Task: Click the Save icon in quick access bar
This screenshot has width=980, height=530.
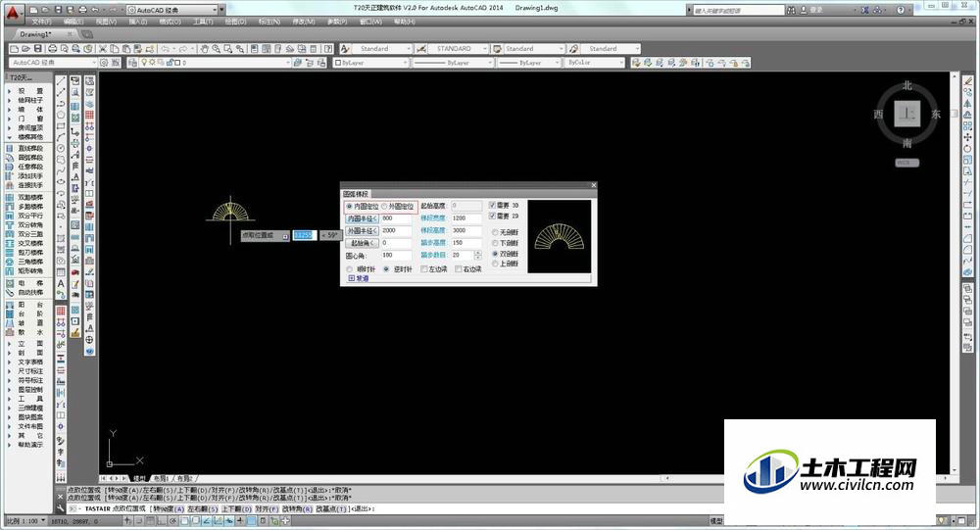Action: coord(58,10)
